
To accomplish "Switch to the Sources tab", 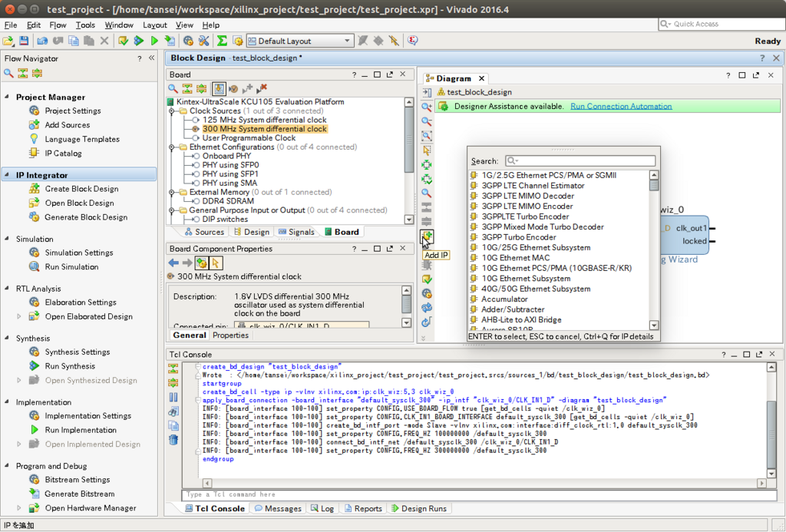I will [204, 232].
